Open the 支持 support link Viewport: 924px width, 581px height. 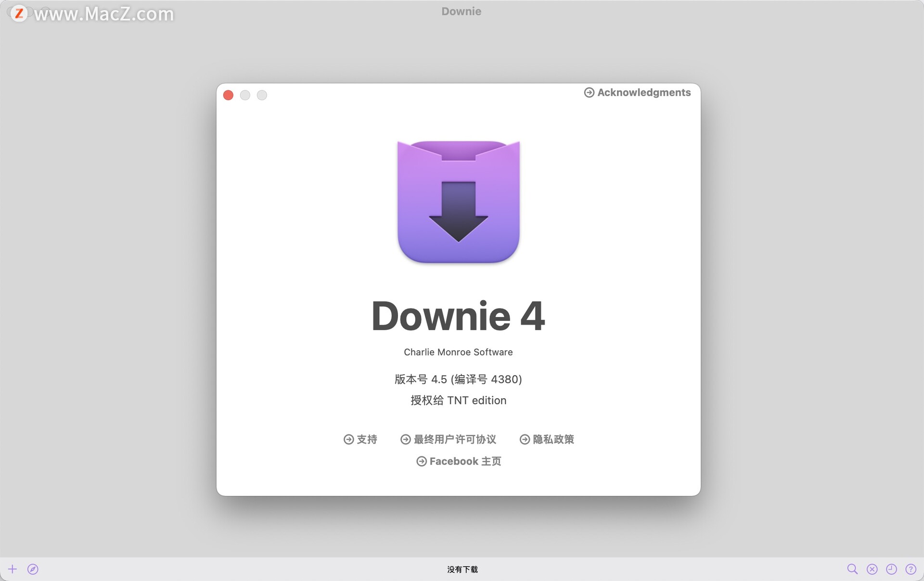click(x=360, y=439)
